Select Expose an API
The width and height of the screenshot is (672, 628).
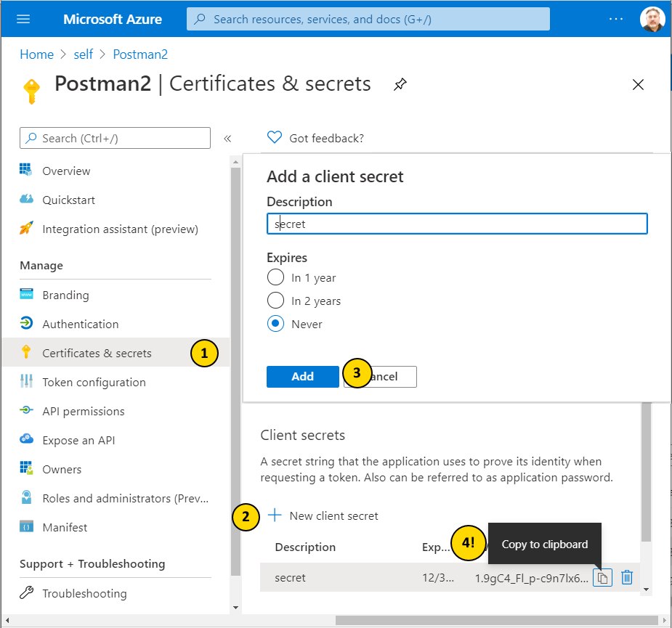[x=27, y=440]
